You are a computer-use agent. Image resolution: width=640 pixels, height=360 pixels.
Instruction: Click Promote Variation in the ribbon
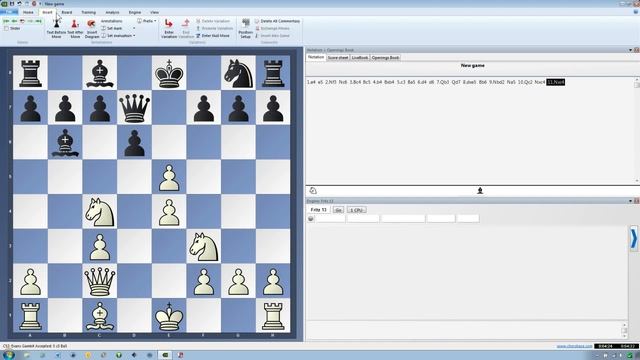coord(214,28)
